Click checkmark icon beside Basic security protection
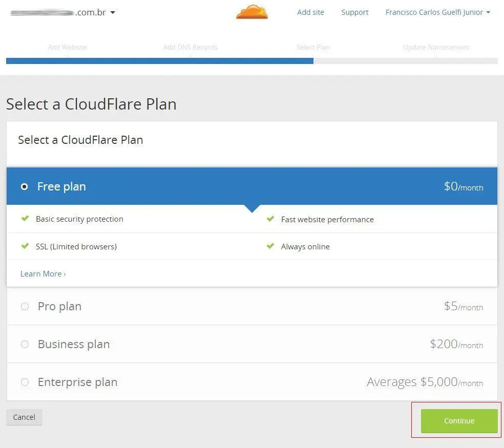Viewport: 504px width, 448px height. point(25,219)
